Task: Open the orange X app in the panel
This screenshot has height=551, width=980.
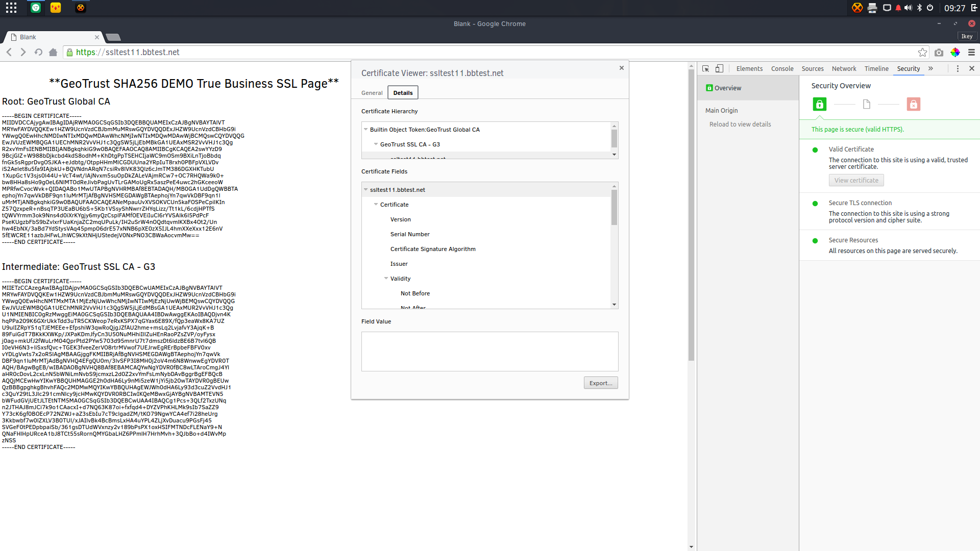Action: click(x=81, y=8)
